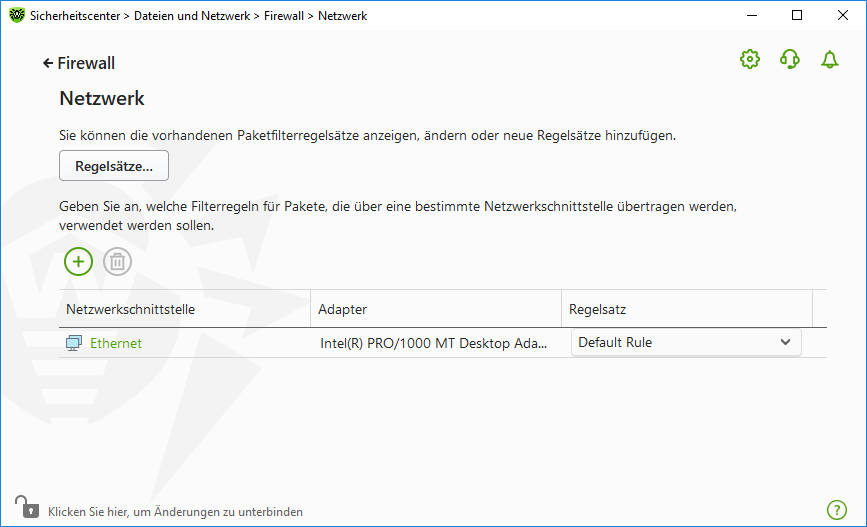Click the trash delete icon
Screen dimensions: 867x527
(117, 262)
